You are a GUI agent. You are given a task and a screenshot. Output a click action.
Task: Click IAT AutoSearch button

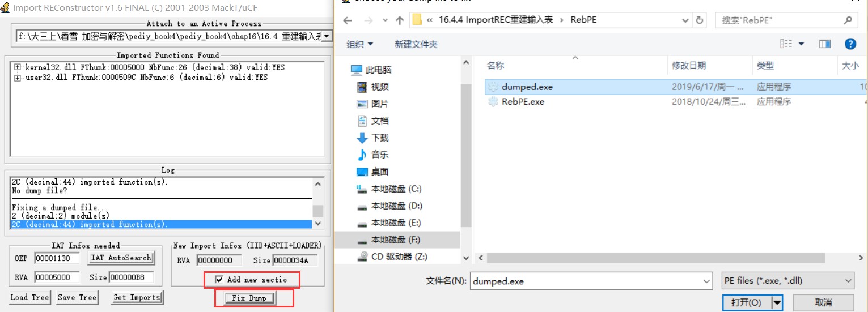coord(121,258)
